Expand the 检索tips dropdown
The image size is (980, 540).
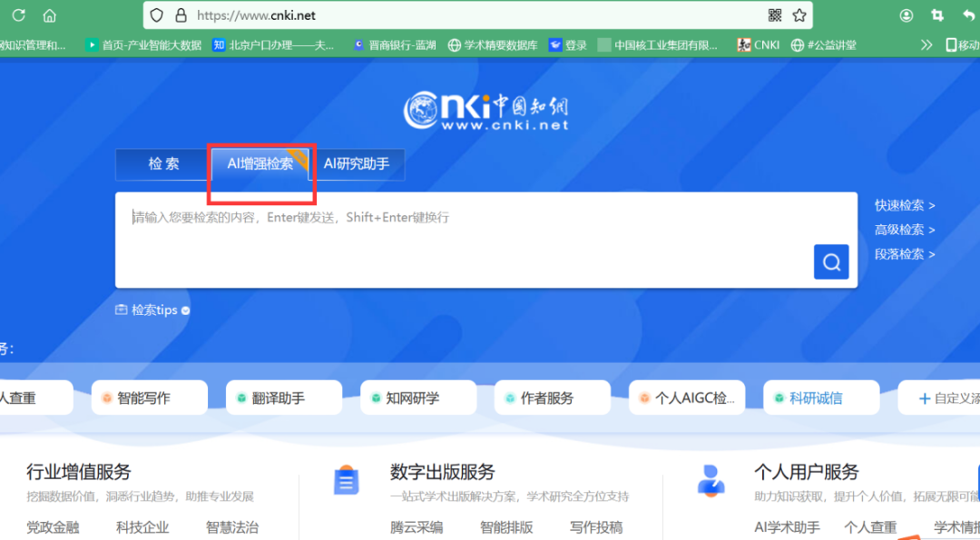tap(152, 310)
